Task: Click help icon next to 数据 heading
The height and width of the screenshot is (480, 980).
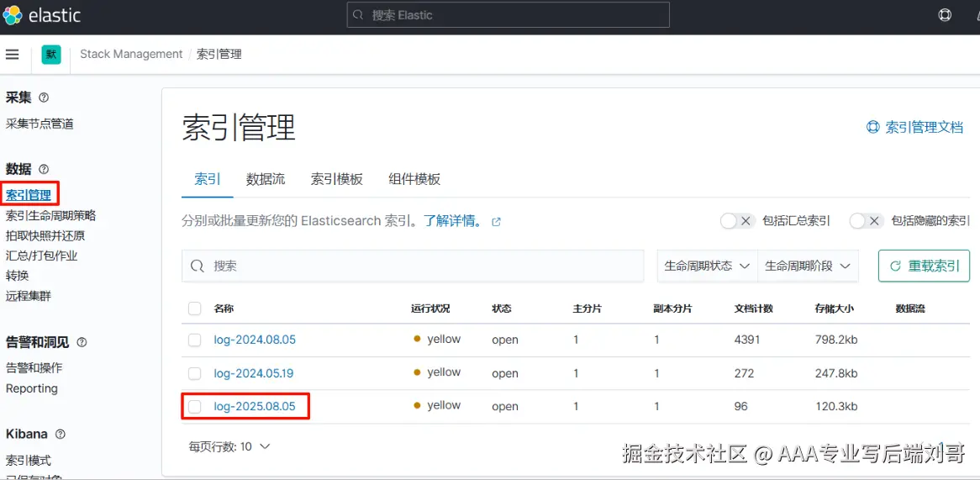Action: 44,169
